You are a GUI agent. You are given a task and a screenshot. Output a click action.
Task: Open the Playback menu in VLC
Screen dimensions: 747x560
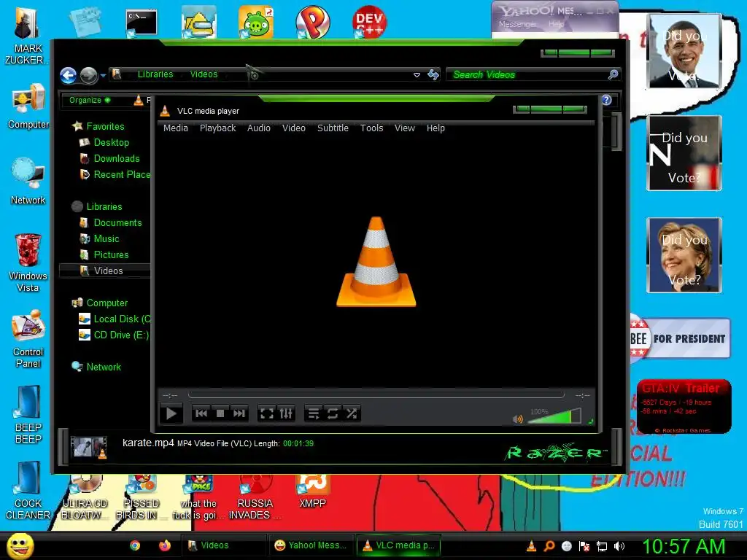coord(217,128)
